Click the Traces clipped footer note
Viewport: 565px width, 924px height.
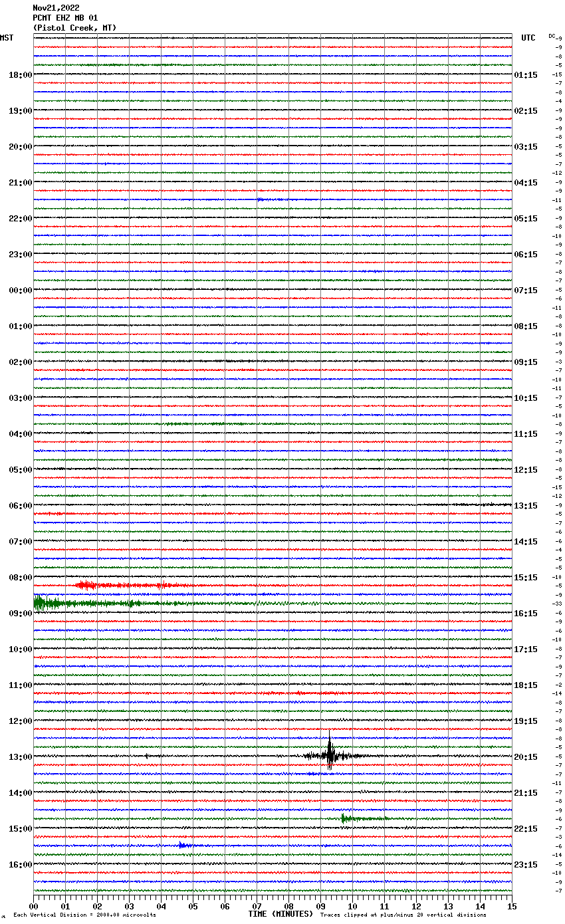(403, 915)
